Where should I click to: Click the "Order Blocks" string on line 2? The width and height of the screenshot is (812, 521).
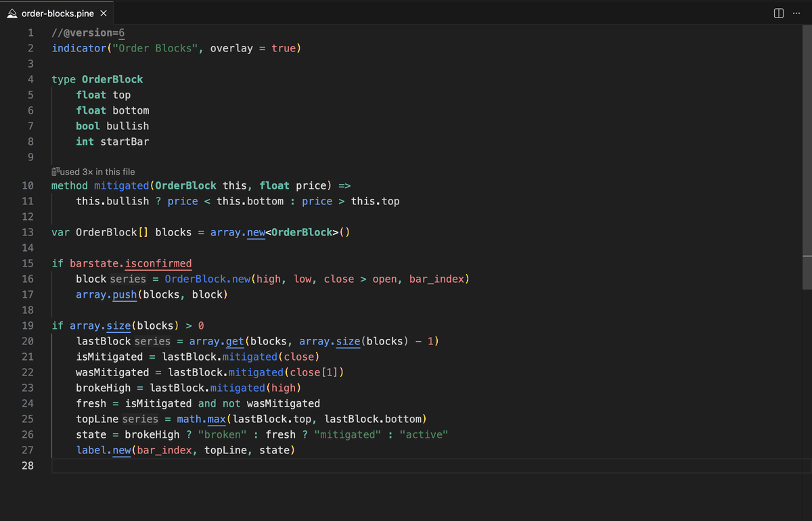tap(156, 49)
